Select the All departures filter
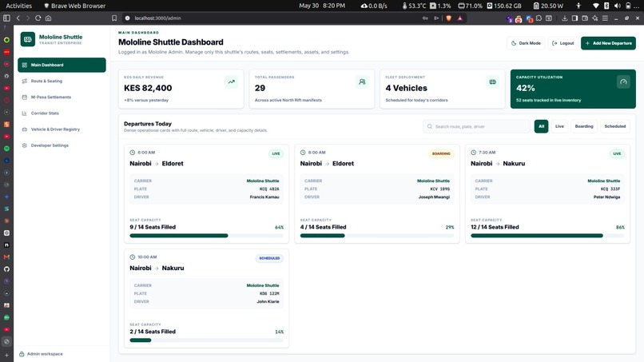This screenshot has height=362, width=644. point(541,126)
